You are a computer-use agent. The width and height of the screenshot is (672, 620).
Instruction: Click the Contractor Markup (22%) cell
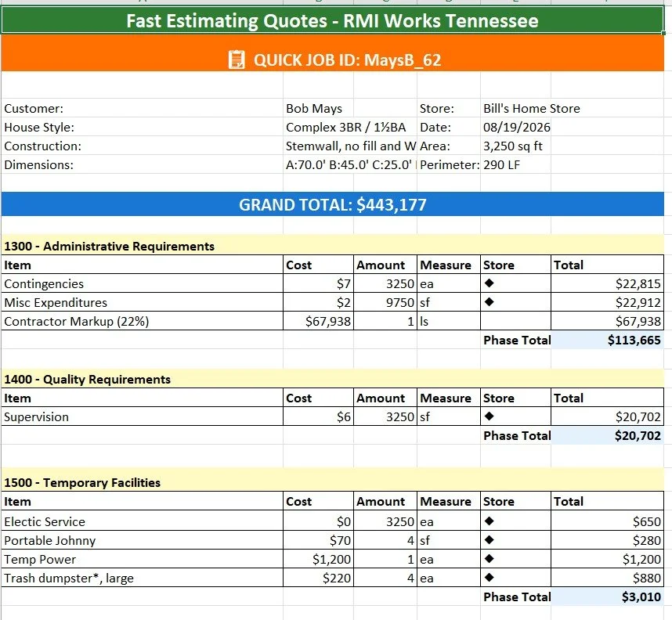143,322
